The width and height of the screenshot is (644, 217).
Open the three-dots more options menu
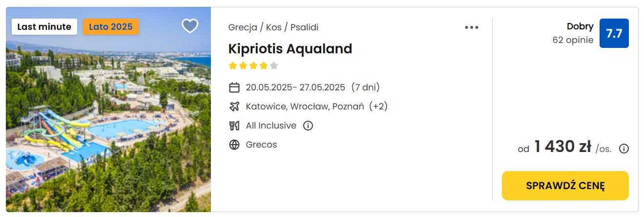472,27
